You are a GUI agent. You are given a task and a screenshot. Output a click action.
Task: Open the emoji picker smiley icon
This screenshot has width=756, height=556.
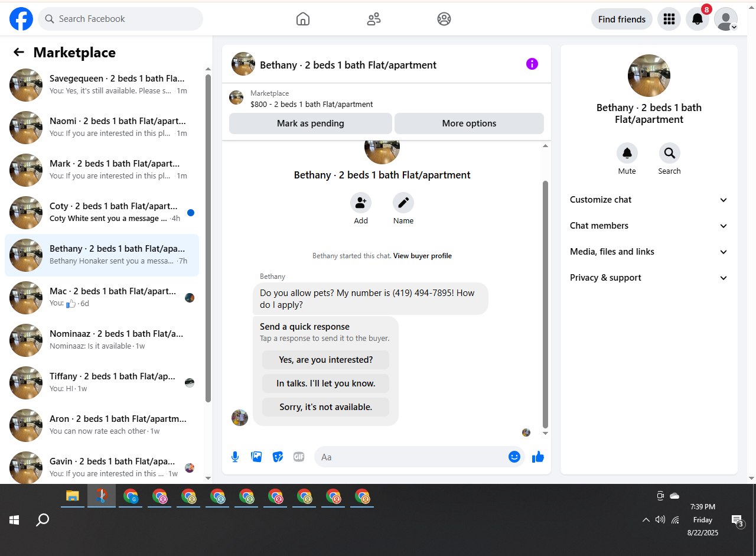514,457
